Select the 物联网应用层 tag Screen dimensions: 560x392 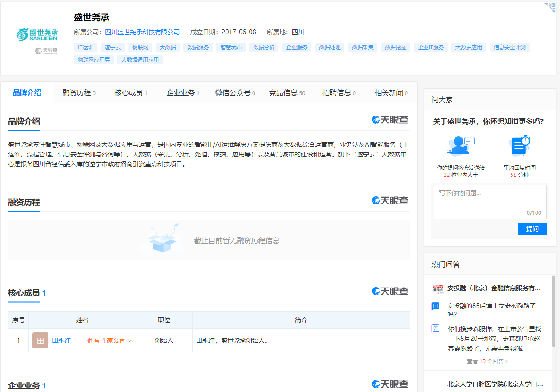94,60
